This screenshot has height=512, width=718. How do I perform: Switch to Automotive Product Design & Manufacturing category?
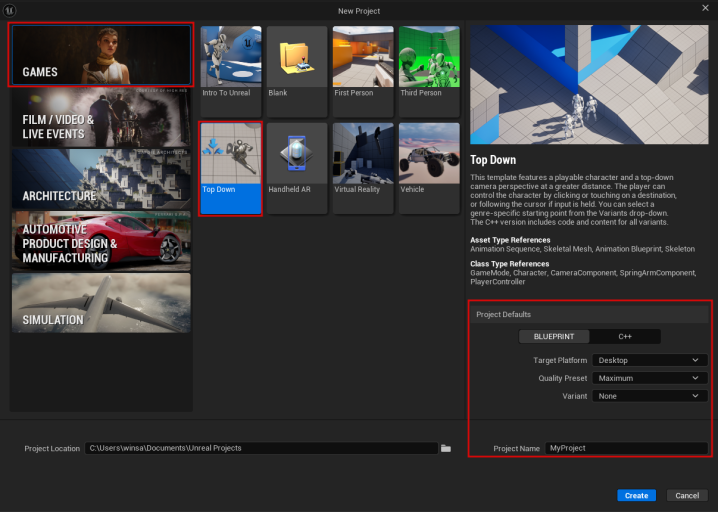(x=101, y=241)
